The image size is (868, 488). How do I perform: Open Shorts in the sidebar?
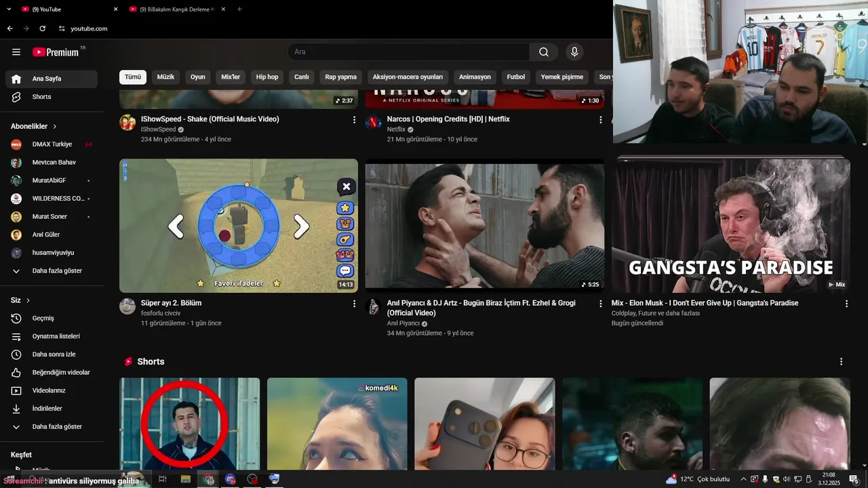(x=52, y=97)
